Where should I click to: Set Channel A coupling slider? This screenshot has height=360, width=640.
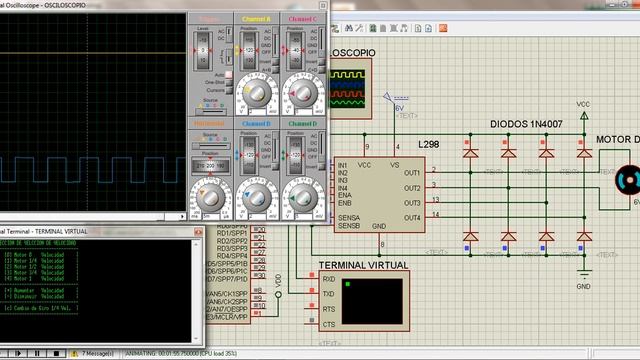tap(276, 42)
